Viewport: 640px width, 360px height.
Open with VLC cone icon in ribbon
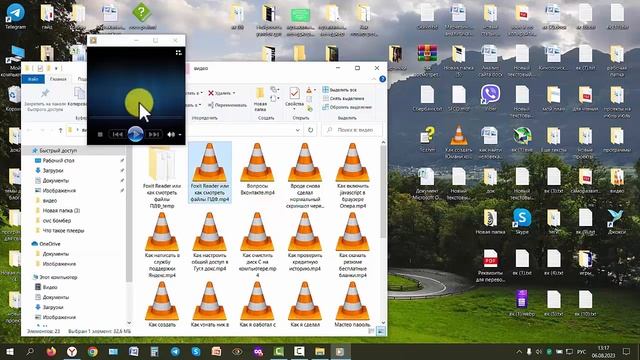(309, 89)
